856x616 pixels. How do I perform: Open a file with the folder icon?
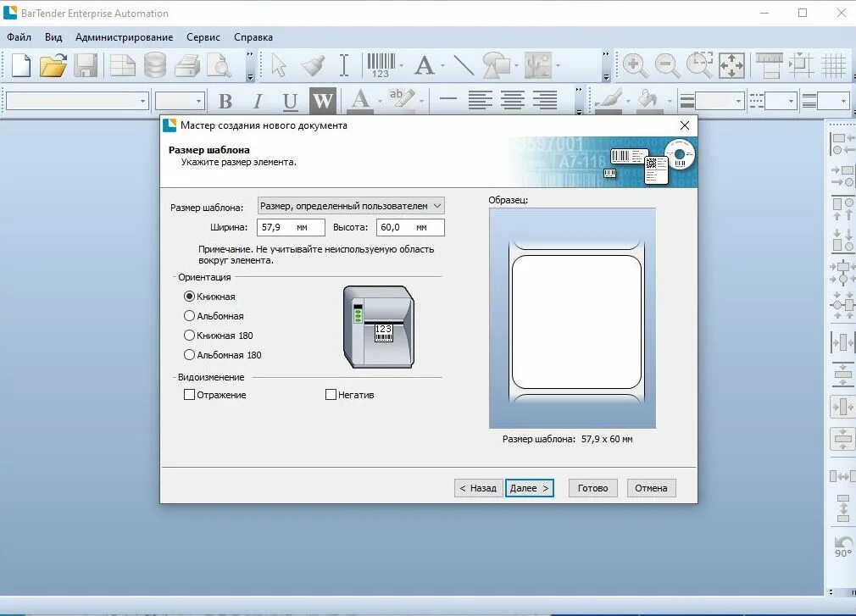(53, 66)
